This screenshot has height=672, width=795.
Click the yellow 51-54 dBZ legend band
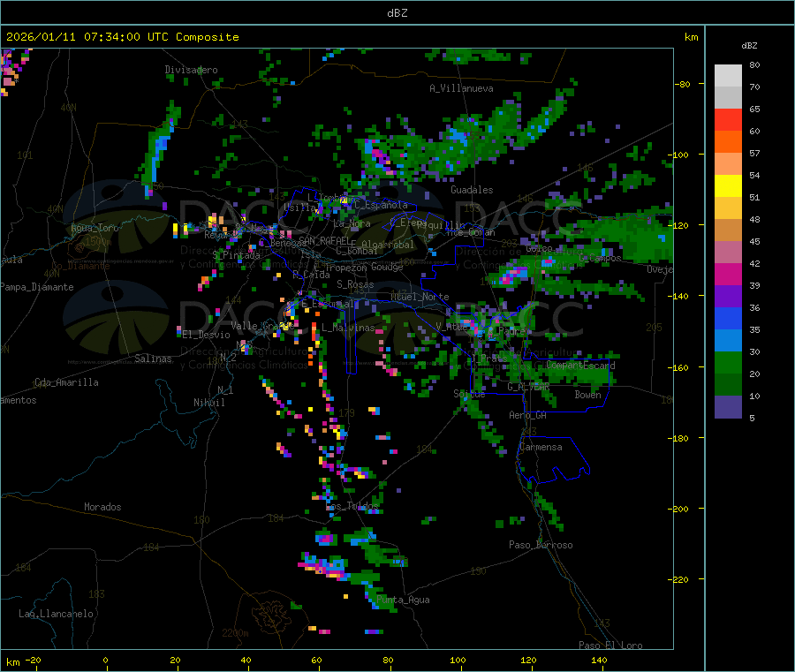(728, 186)
